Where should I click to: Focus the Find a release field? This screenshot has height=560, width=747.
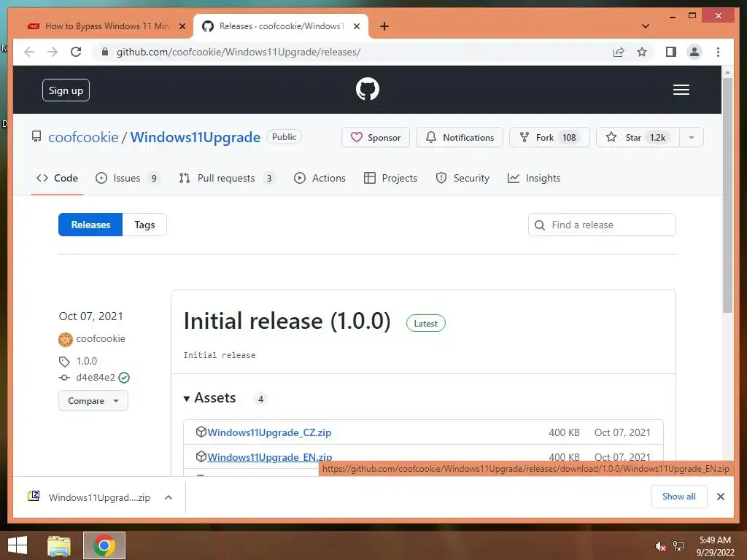coord(602,225)
